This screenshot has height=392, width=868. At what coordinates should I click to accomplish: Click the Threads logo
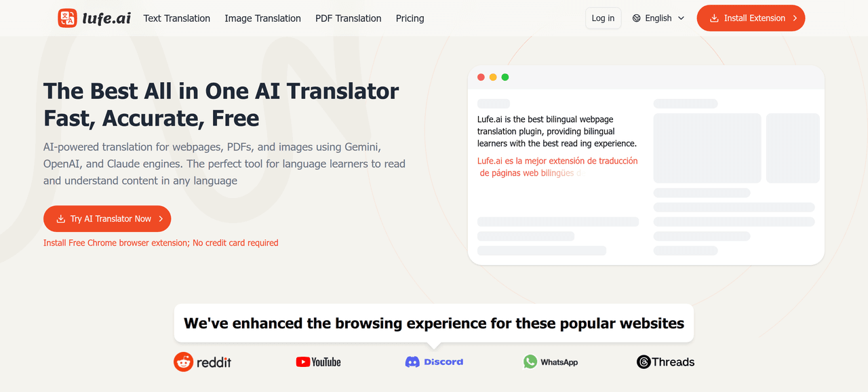(665, 362)
